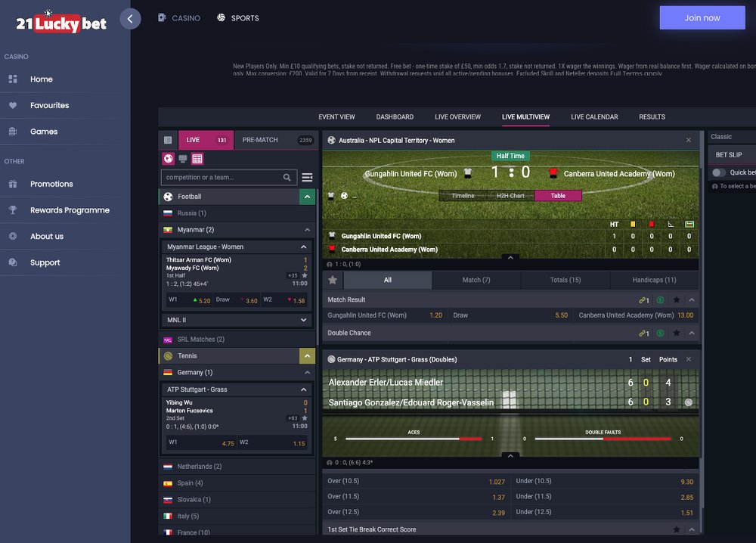Bet on Canberra United Academy at 13.00
756x543 pixels.
pyautogui.click(x=636, y=315)
